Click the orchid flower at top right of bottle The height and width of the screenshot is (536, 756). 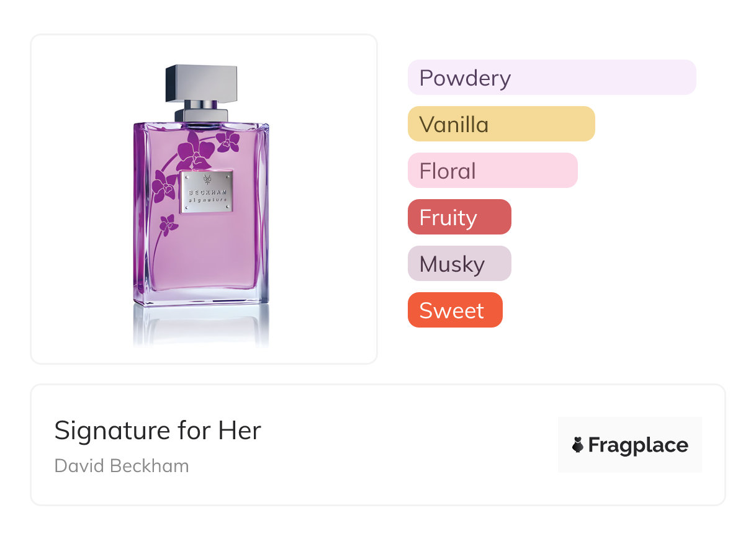tap(228, 141)
